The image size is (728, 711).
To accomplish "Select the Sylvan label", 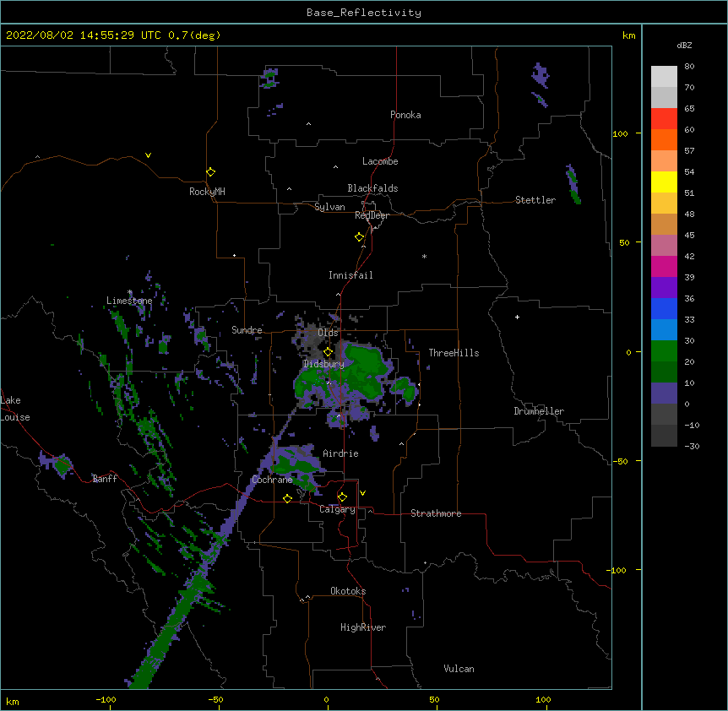I will 329,207.
